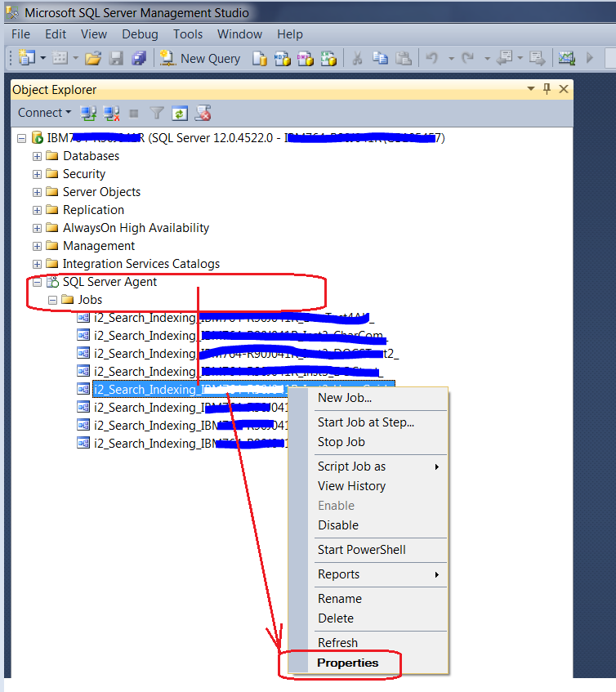Open the Undo history dropdown arrow
Viewport: 616px width, 692px height.
click(x=451, y=58)
